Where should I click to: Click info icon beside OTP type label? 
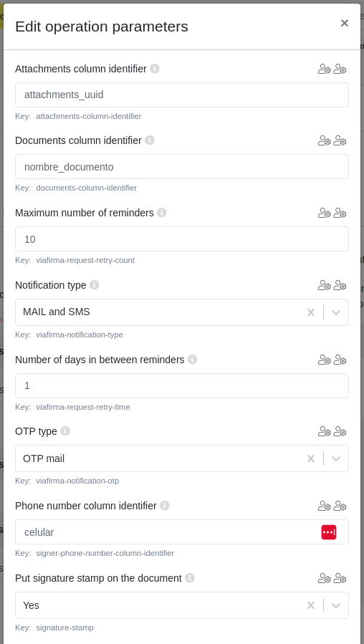coord(65,431)
